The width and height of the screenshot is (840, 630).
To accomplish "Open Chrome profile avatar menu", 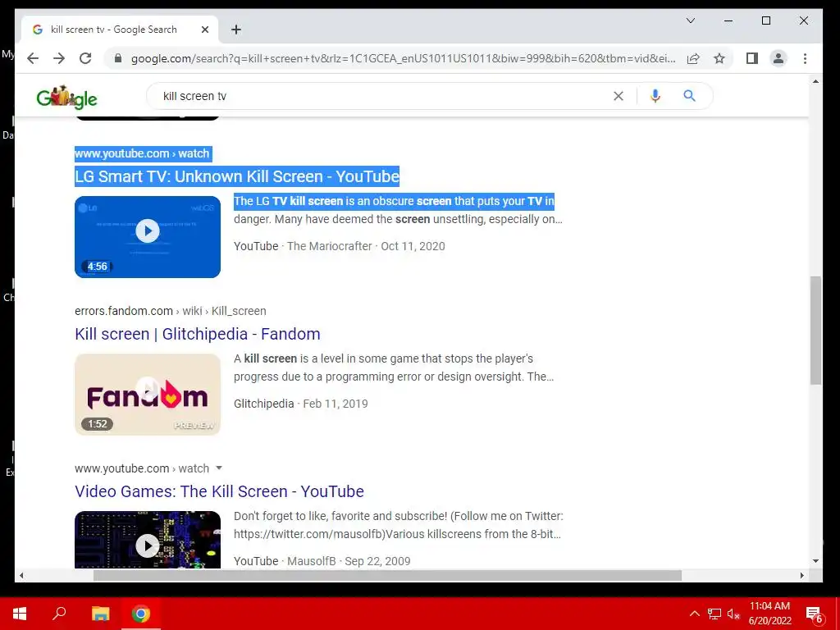I will tap(778, 58).
